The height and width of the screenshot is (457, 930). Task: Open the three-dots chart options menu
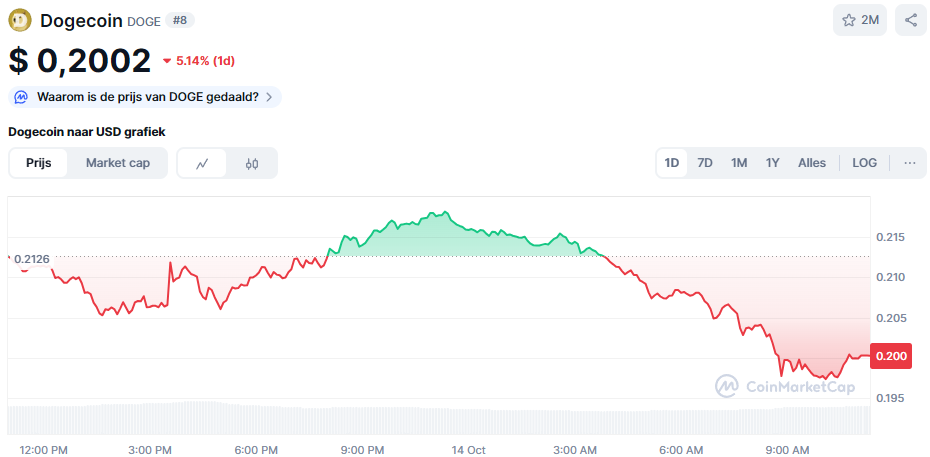(x=910, y=163)
